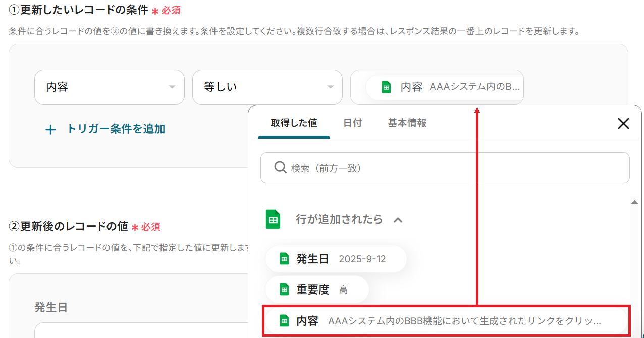Click the plus icon beside トリガー条件を追加
The height and width of the screenshot is (338, 644).
click(x=50, y=130)
